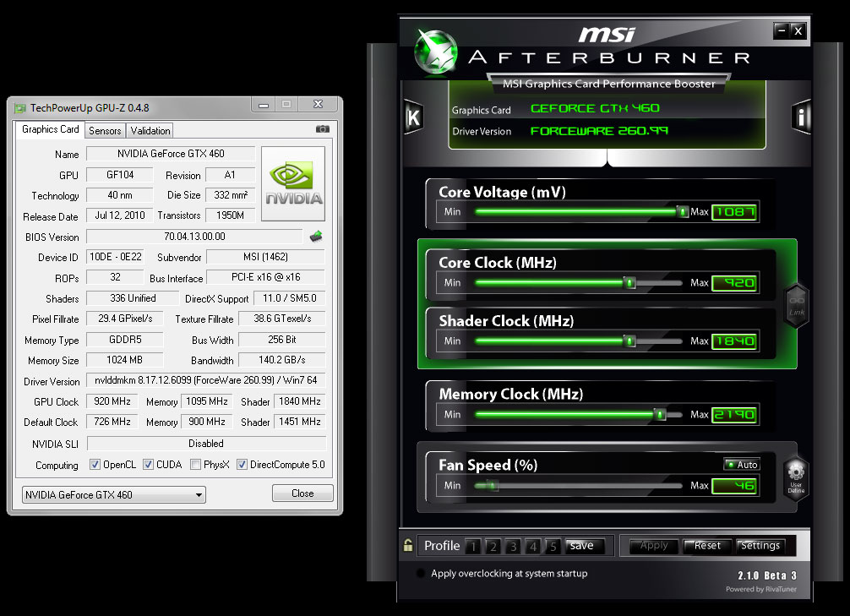The height and width of the screenshot is (616, 850).
Task: Click the FORCEWARE 260.99 driver text
Action: pyautogui.click(x=599, y=131)
